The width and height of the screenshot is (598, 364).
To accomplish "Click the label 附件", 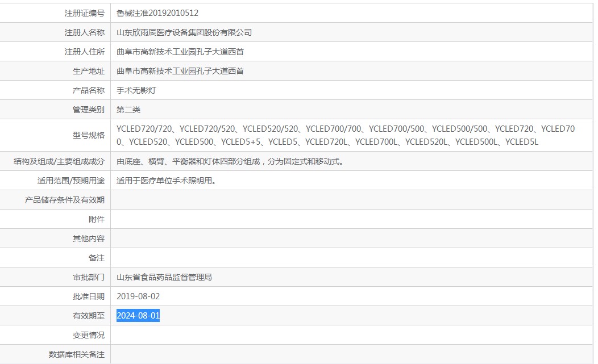I will click(x=97, y=219).
